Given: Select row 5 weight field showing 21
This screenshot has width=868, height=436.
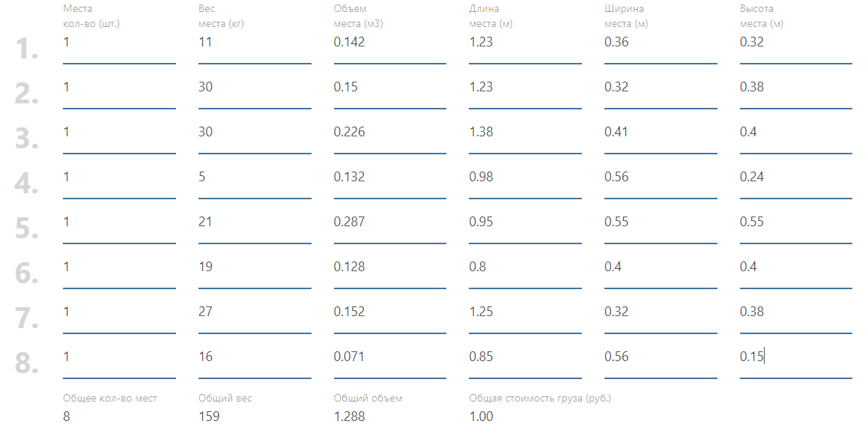Looking at the screenshot, I should [x=255, y=222].
